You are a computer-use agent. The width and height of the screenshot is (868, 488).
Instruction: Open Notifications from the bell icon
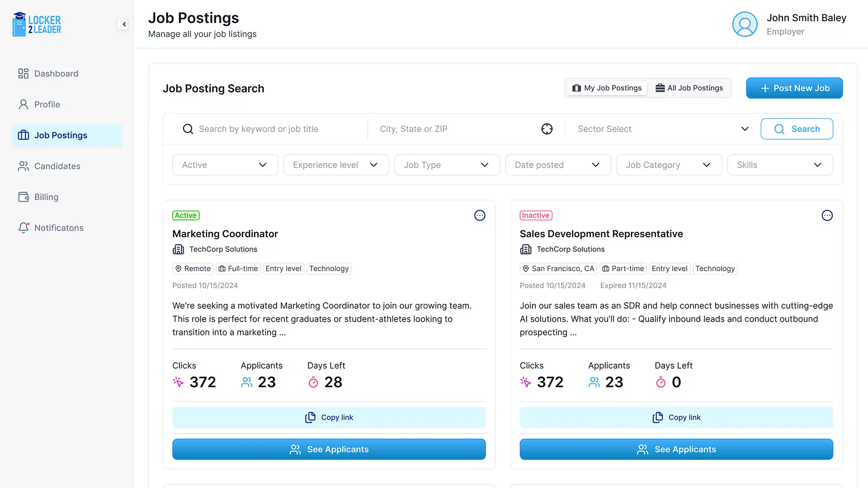[x=24, y=228]
